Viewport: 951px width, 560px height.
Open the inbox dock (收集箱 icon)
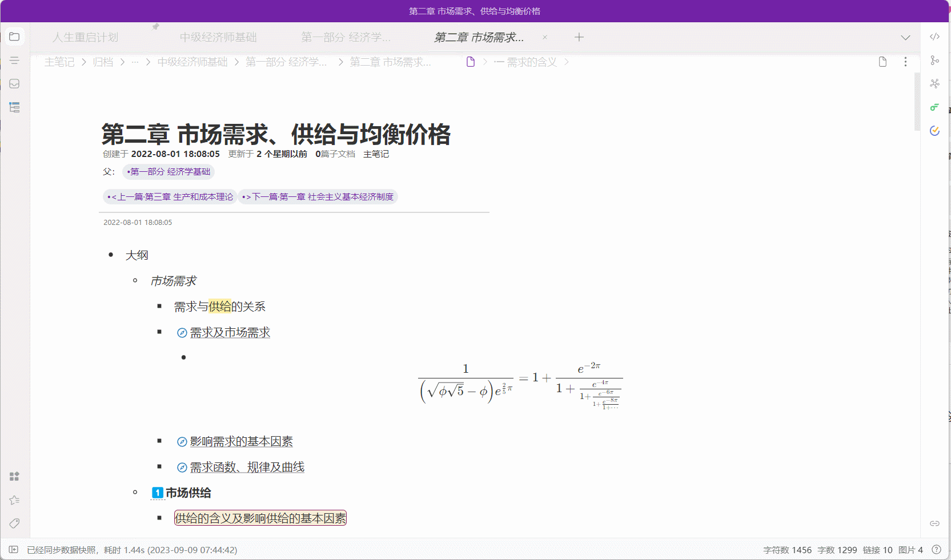pos(14,84)
